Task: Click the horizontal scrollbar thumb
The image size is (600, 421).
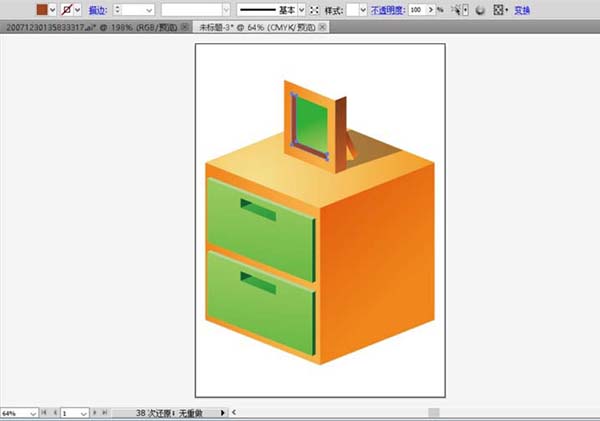Action: (x=434, y=413)
